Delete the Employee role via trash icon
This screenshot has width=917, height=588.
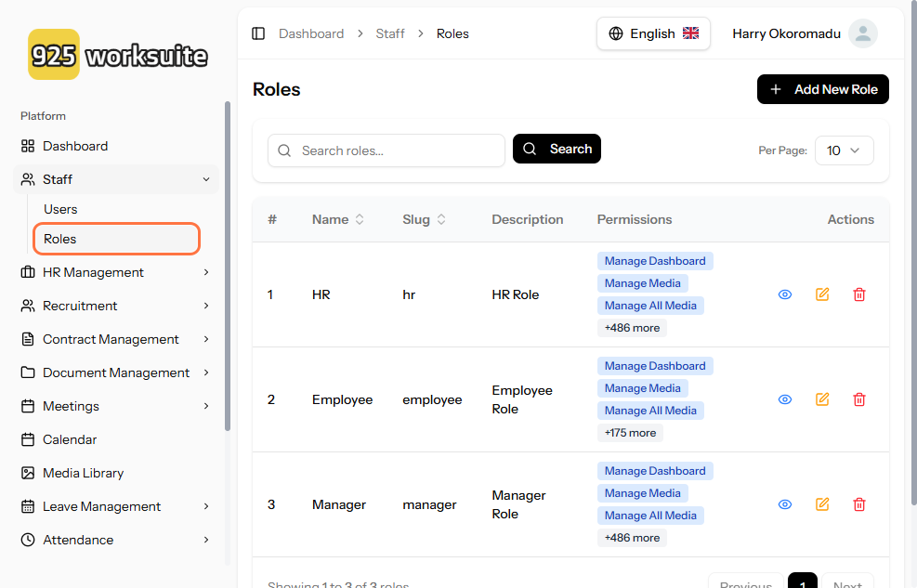tap(859, 399)
